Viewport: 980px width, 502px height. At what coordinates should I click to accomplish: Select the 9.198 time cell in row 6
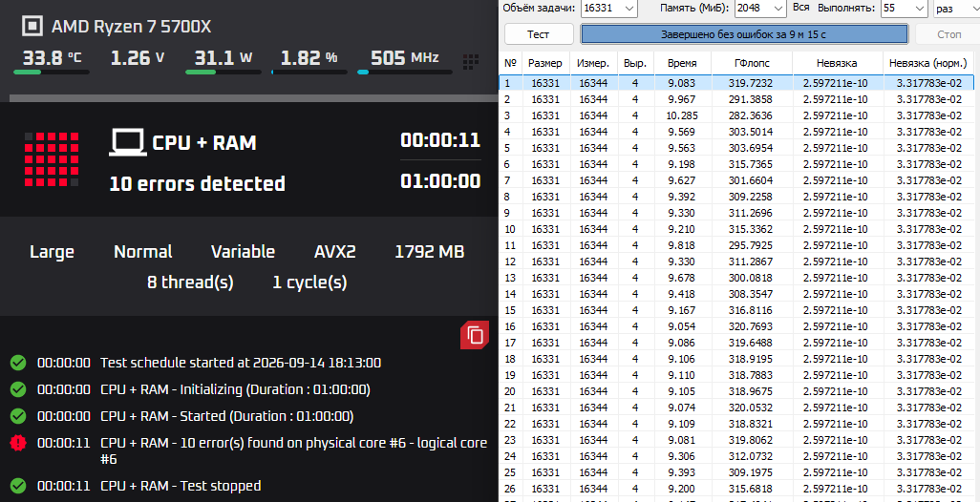coord(681,163)
